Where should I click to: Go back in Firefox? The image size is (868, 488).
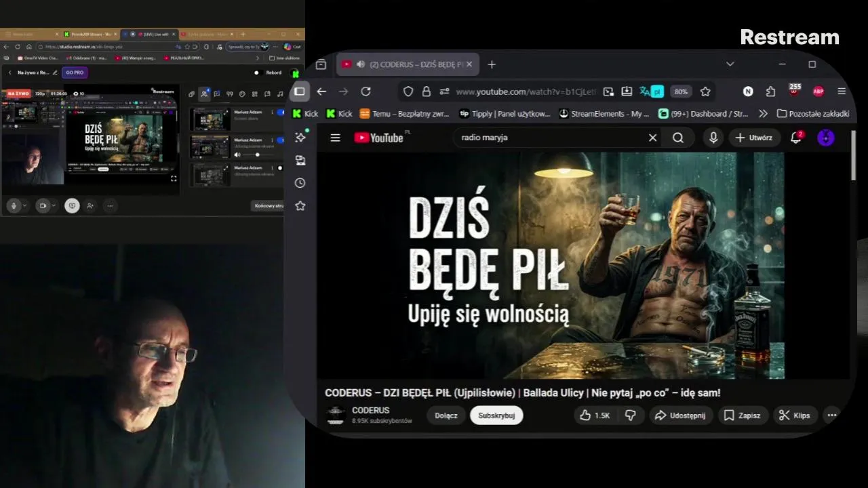pyautogui.click(x=321, y=91)
